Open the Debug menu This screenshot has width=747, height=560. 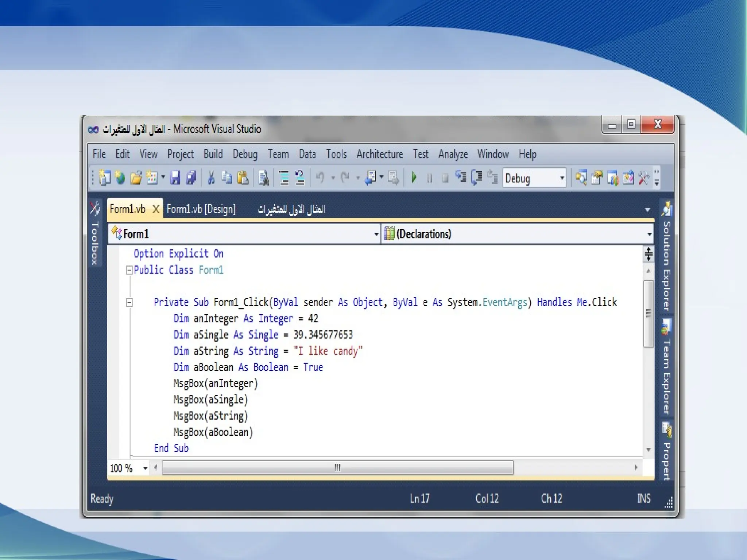tap(245, 154)
